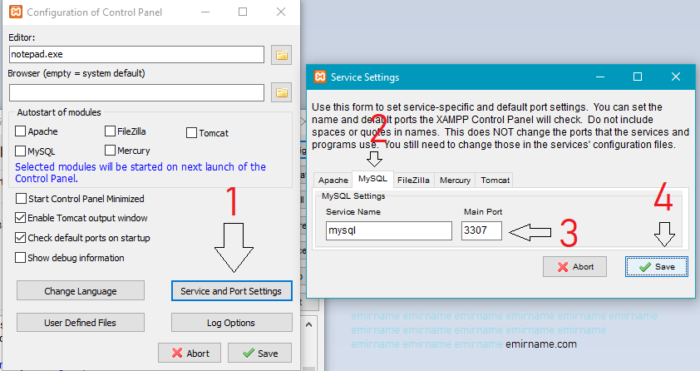700x371 pixels.
Task: Enable FileZilla autostart checkbox
Action: click(x=110, y=131)
